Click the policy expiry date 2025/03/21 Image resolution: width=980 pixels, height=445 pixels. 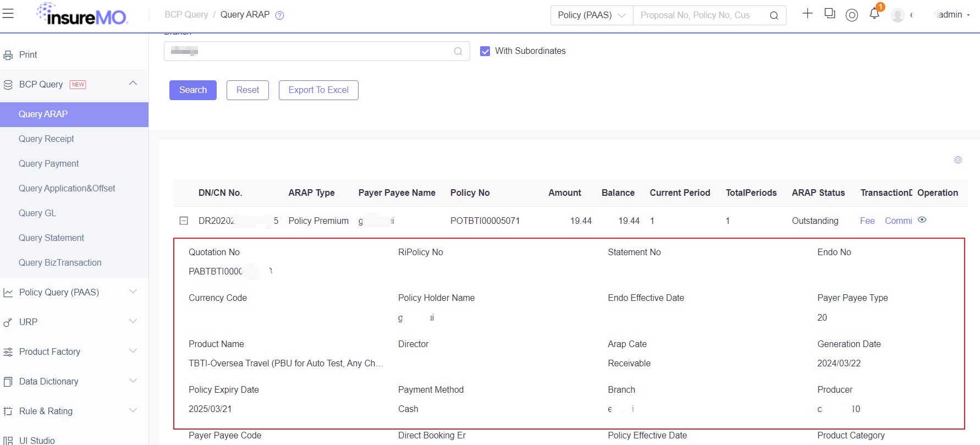coord(210,409)
